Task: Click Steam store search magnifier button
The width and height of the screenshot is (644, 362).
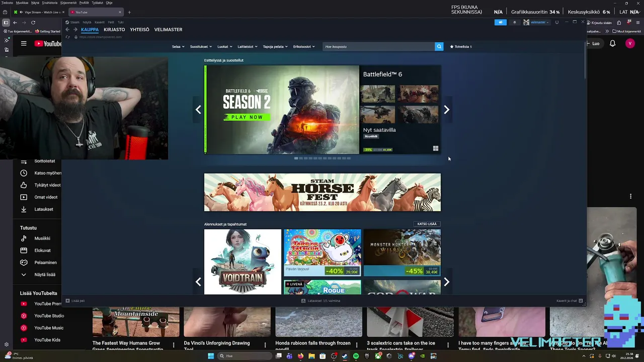Action: point(439,46)
